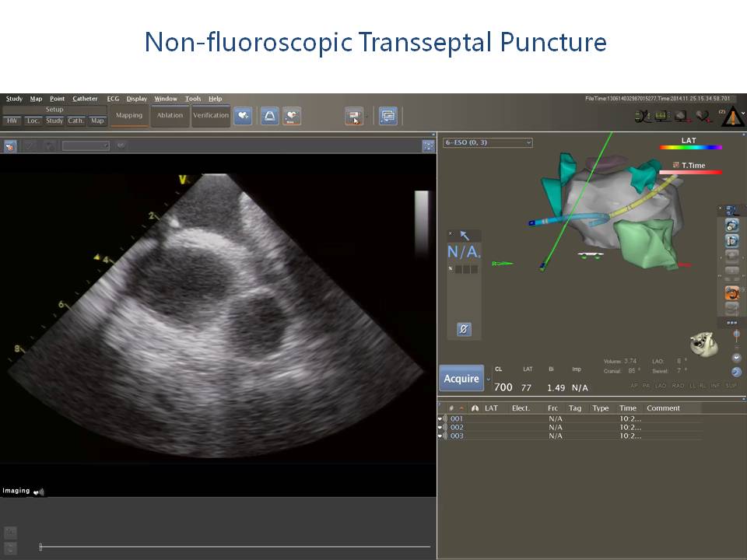Toggle the Imaging sound indicator

click(39, 492)
